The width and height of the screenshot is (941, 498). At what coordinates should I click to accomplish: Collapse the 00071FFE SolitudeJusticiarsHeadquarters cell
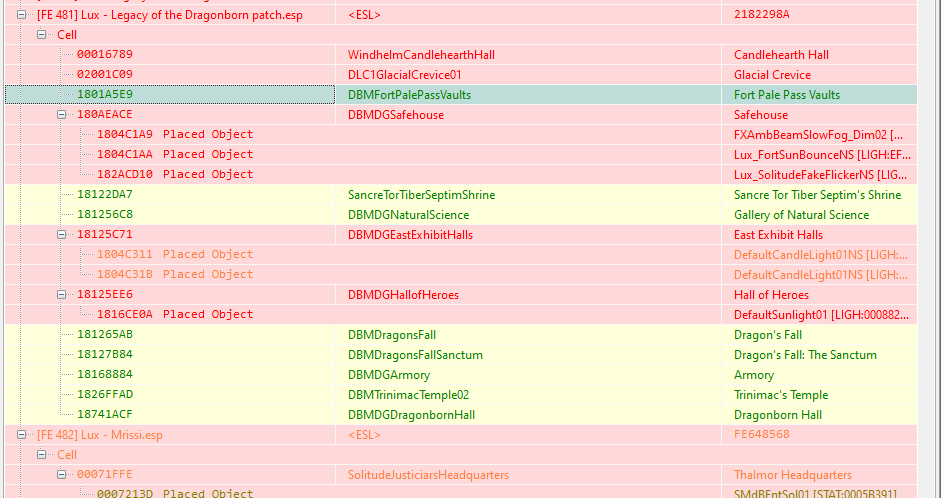click(61, 475)
